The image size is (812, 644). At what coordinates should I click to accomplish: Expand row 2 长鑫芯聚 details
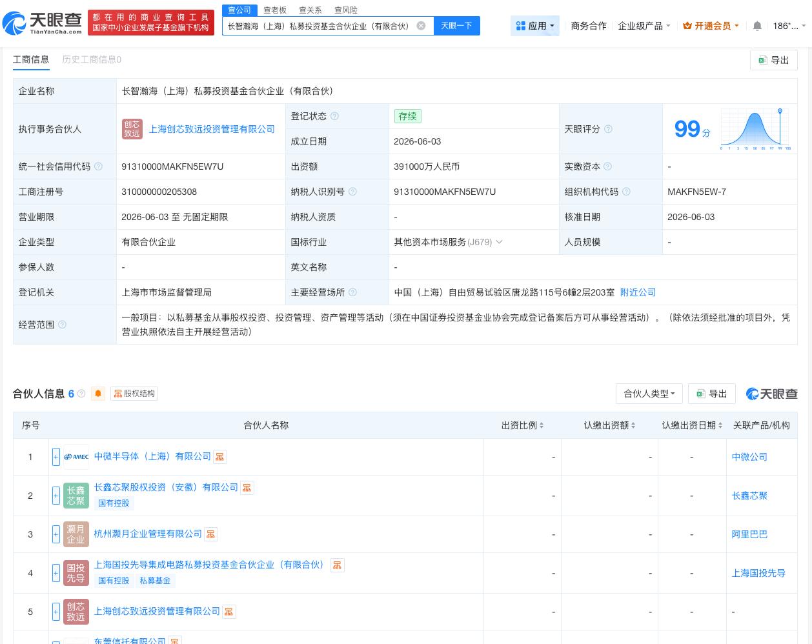[56, 496]
